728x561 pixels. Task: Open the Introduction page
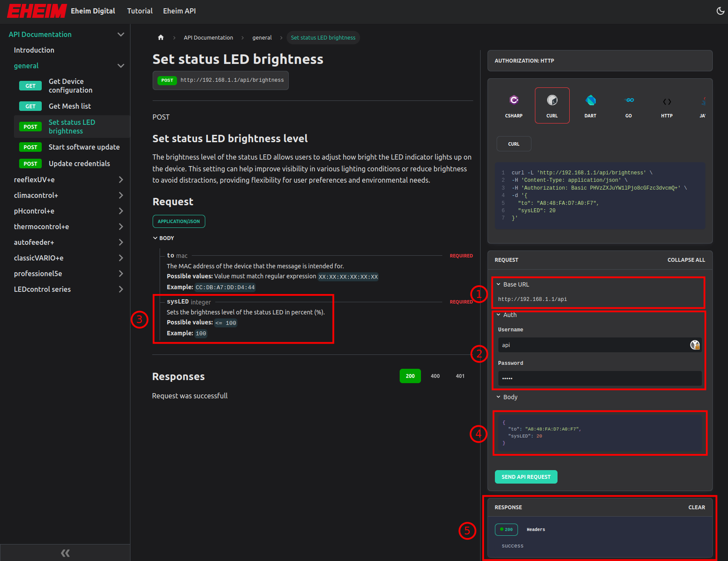(34, 50)
